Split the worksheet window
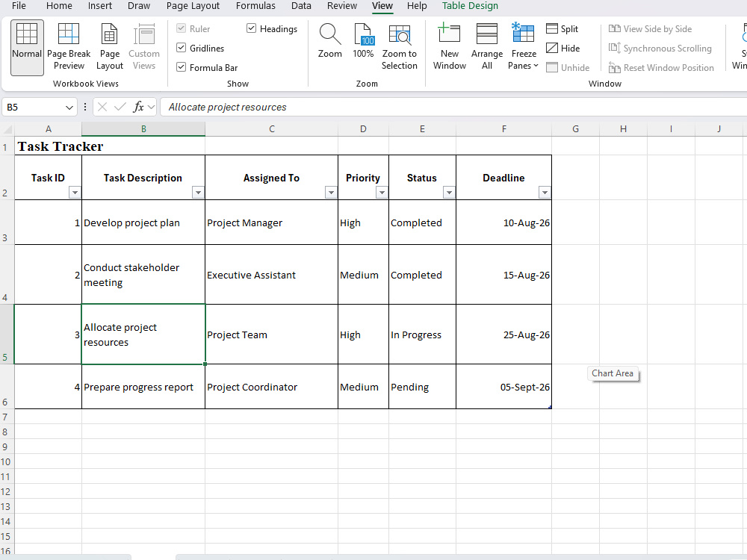 [x=562, y=28]
